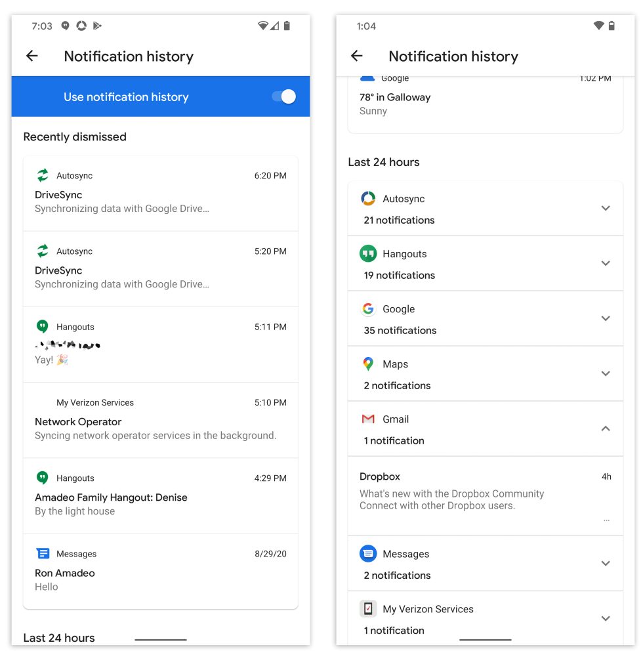Tap the My Verizon Services label at 5:10 PM

95,402
